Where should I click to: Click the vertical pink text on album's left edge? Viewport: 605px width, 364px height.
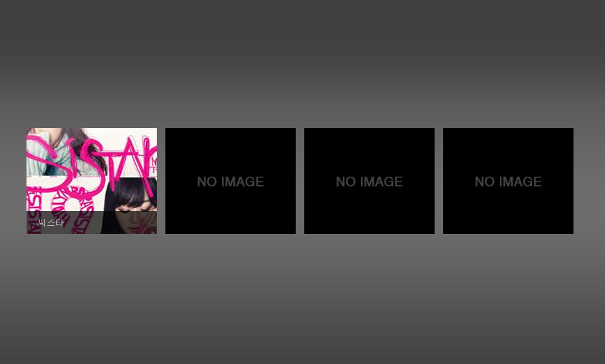(31, 215)
